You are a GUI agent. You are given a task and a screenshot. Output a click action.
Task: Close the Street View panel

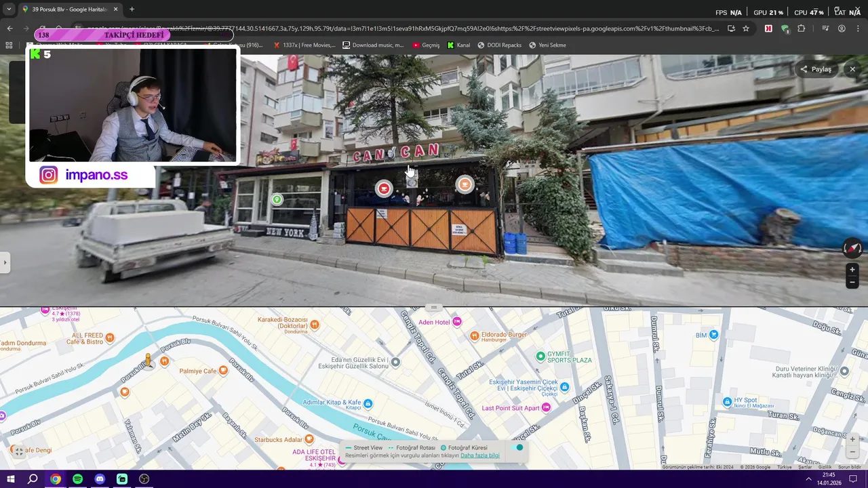[x=852, y=69]
